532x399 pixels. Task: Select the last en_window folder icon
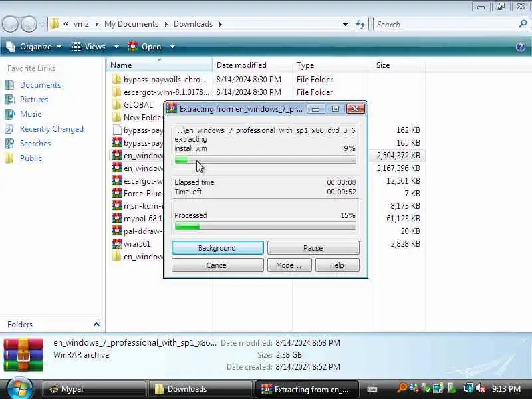(x=117, y=257)
